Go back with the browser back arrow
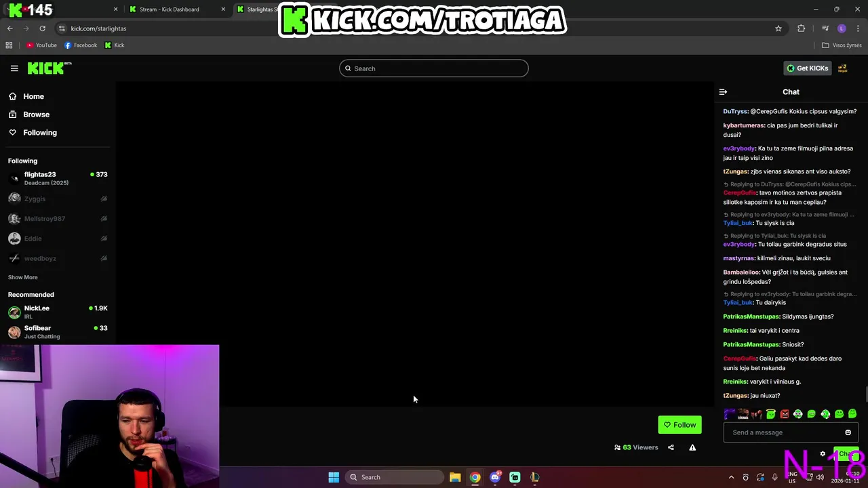Viewport: 868px width, 488px height. coord(9,28)
